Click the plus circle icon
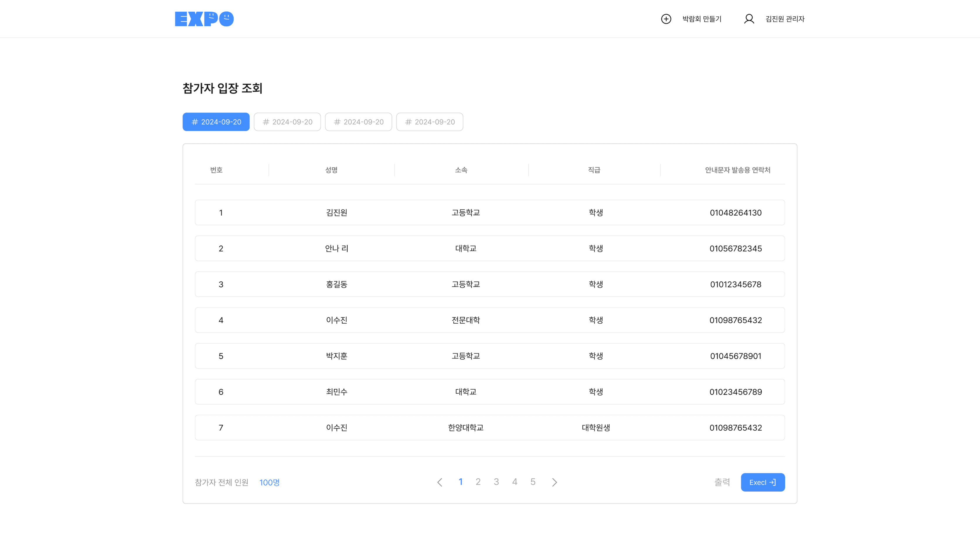Viewport: 980px width, 553px height. pos(666,19)
